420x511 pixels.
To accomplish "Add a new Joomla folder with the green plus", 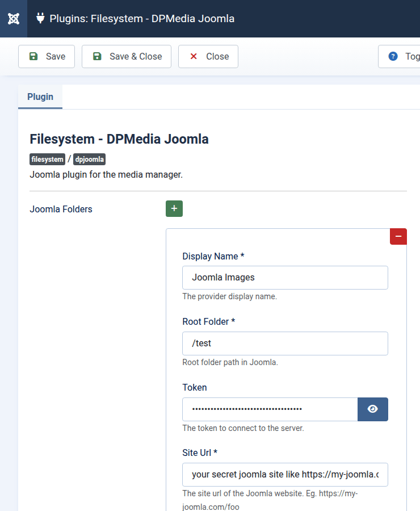I will 174,208.
